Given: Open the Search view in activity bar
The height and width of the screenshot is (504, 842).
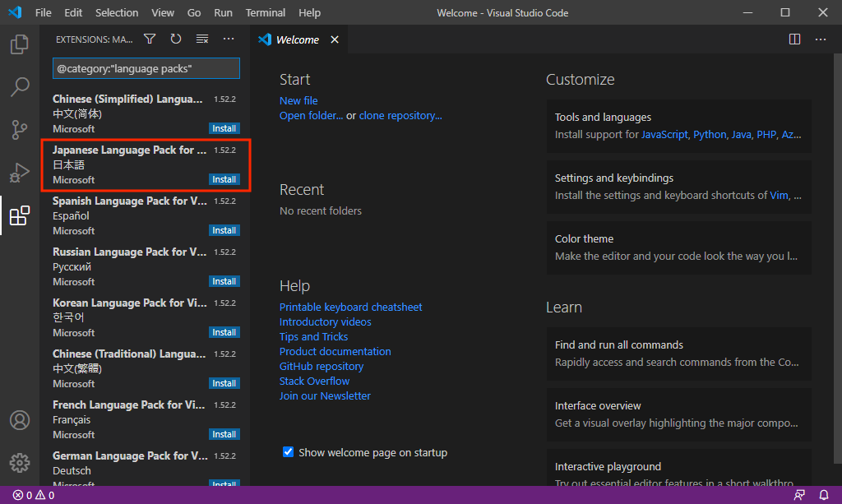Looking at the screenshot, I should (x=20, y=86).
